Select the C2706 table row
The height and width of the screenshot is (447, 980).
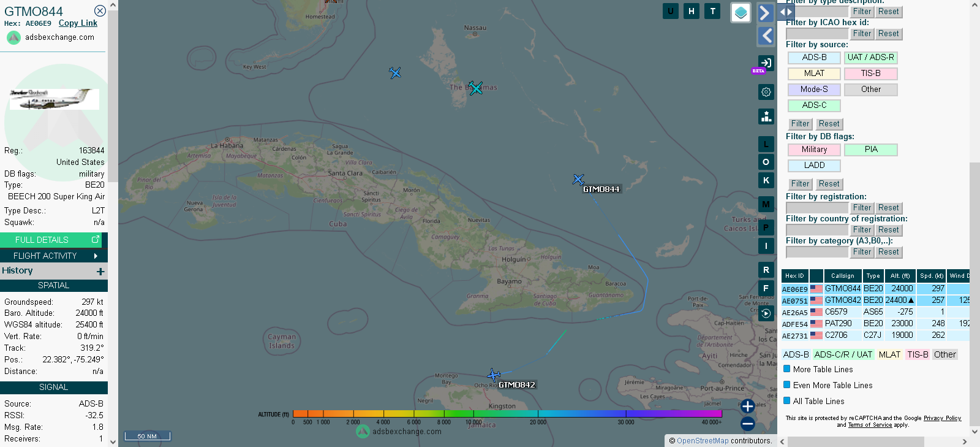(875, 335)
